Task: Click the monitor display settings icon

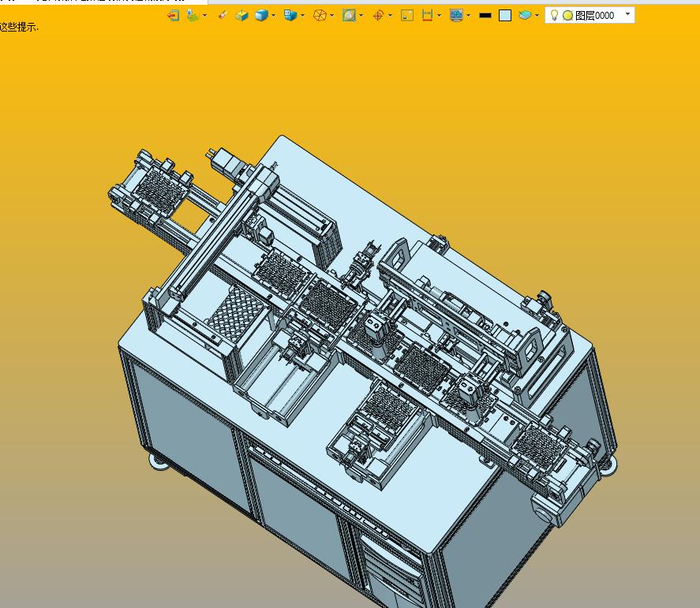Action: [456, 15]
